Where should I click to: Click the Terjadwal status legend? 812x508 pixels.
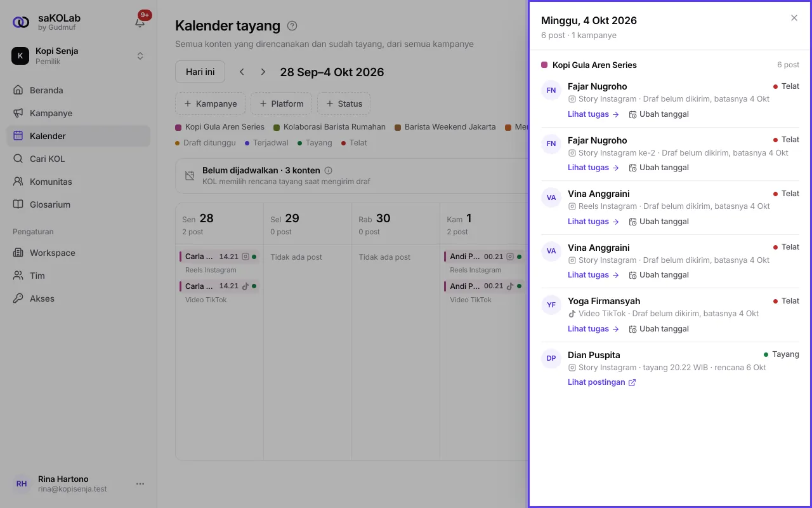pos(266,143)
